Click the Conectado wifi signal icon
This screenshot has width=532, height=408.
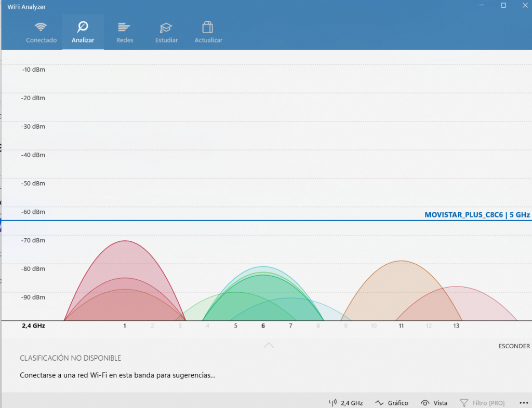coord(41,26)
